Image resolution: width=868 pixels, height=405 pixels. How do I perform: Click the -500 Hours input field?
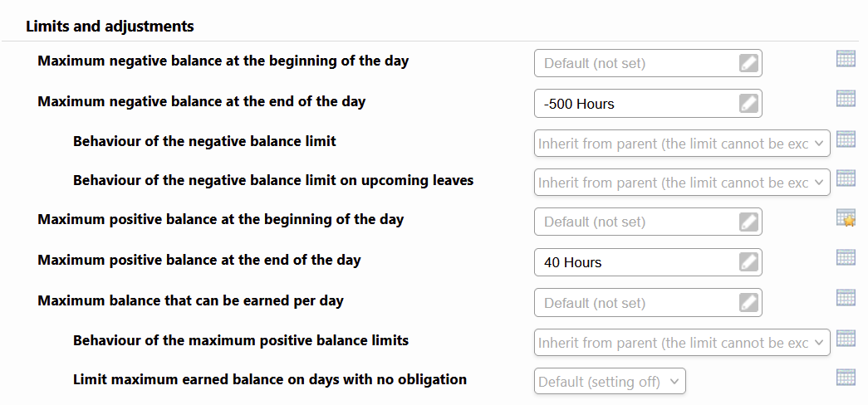click(648, 104)
